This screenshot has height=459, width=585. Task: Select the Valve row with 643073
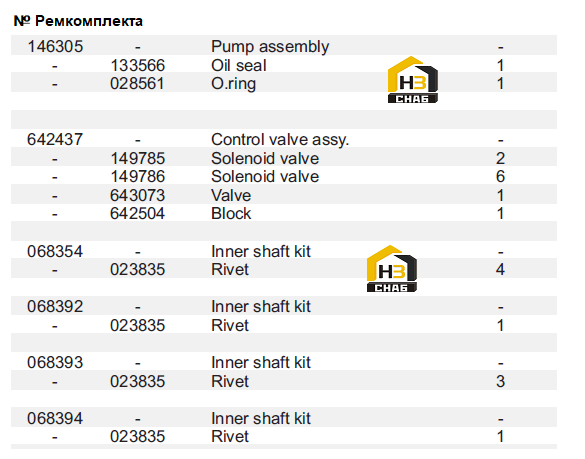pos(284,195)
